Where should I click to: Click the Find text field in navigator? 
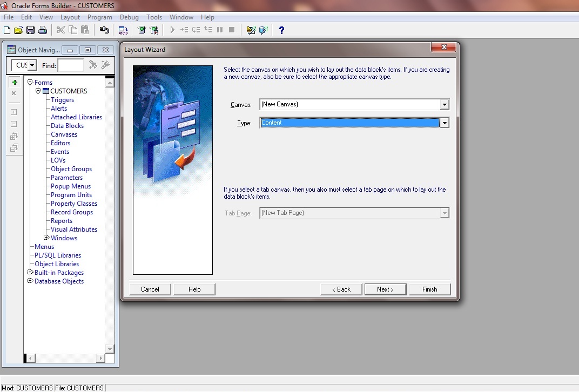pyautogui.click(x=71, y=65)
